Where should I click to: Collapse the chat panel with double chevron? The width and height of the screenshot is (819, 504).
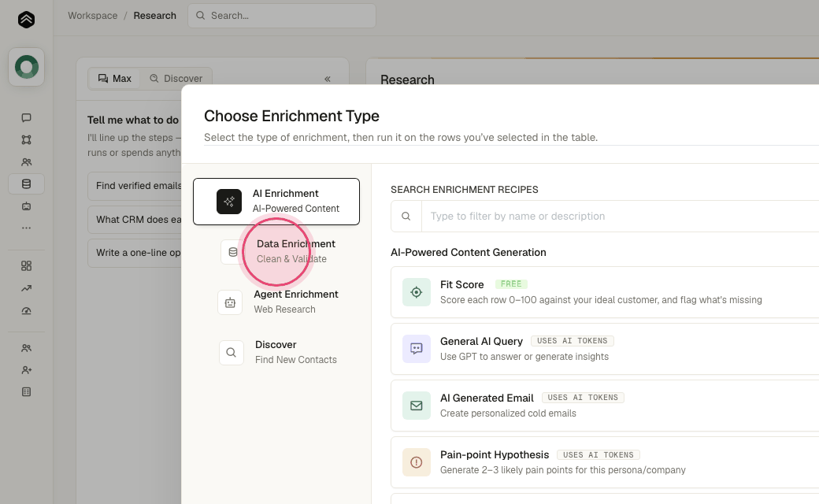click(328, 79)
